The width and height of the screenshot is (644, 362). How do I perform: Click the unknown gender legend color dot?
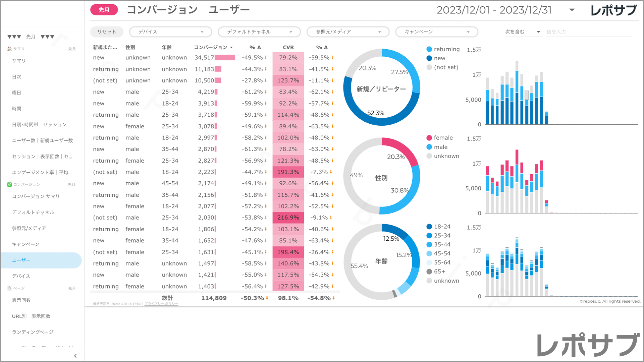(429, 156)
